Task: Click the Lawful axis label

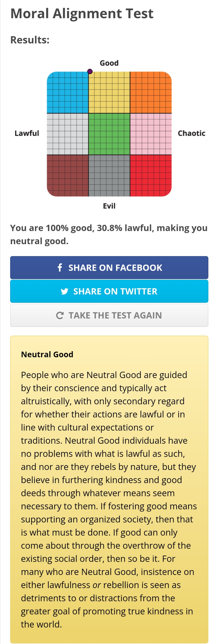Action: (27, 133)
